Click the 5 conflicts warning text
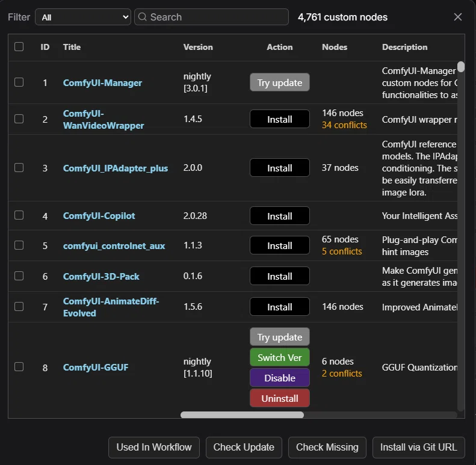Screen dimensions: 476x465 (x=342, y=251)
